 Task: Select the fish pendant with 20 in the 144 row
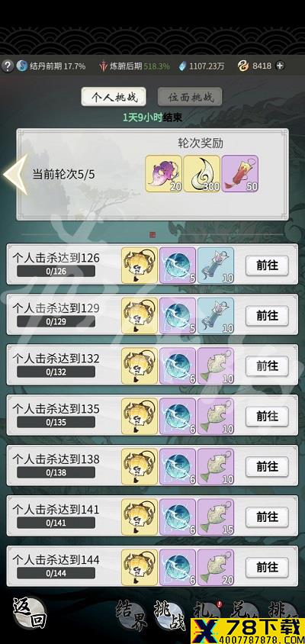216,567
